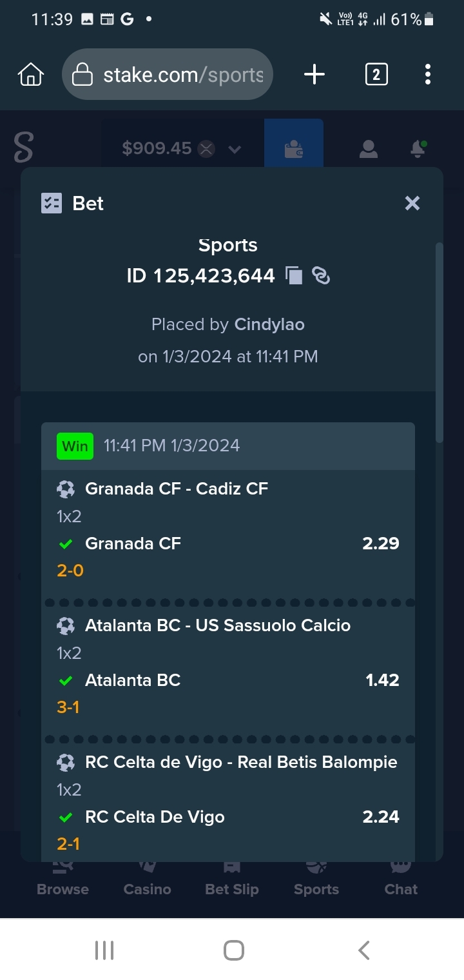
Task: Open browser three-dot menu
Action: (427, 75)
